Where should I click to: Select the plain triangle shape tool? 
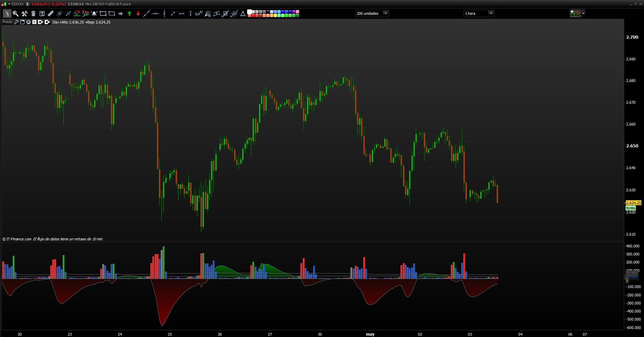243,13
